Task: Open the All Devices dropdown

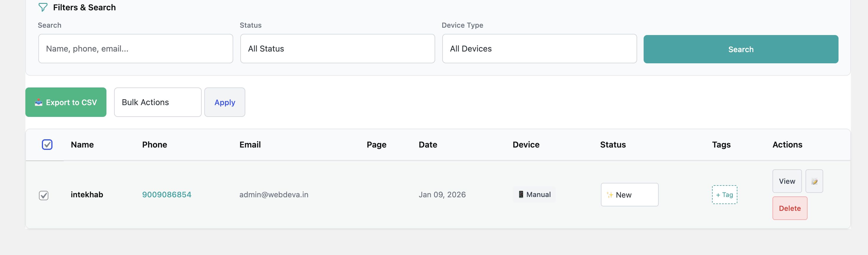Action: tap(539, 49)
